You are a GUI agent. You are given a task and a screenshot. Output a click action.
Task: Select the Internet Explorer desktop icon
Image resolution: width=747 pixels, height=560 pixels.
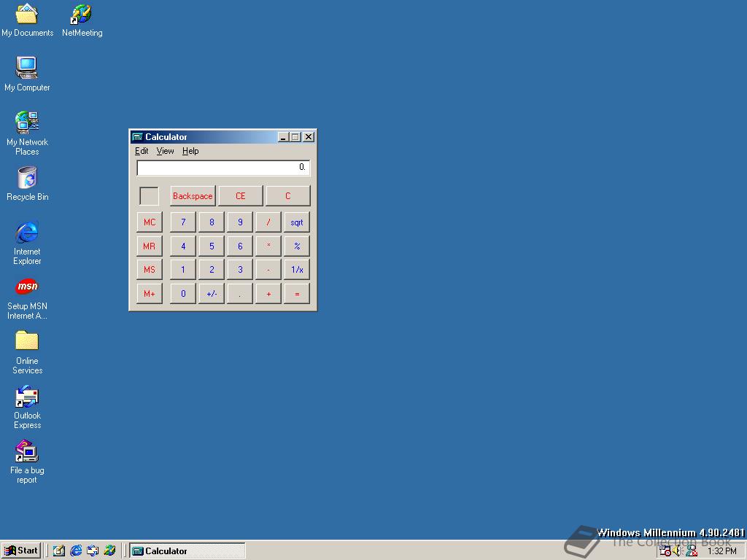click(27, 243)
